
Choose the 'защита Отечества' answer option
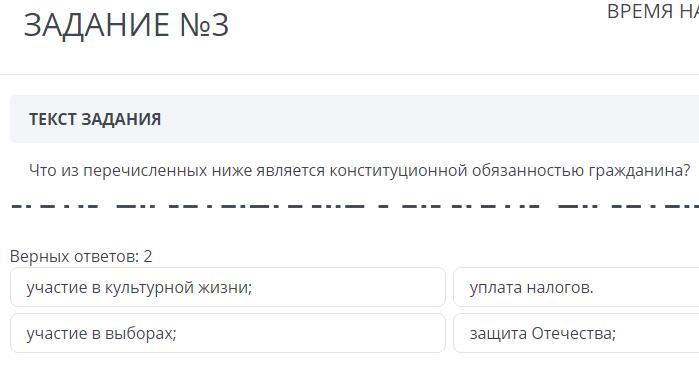click(576, 333)
